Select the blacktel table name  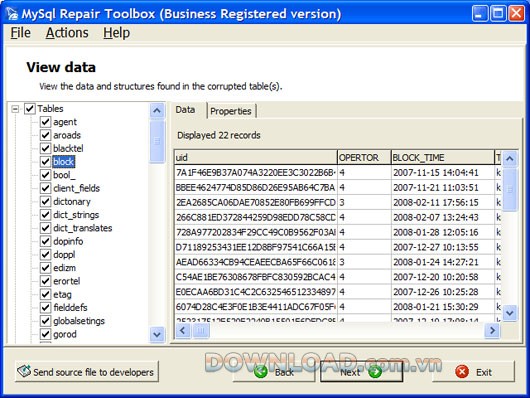68,148
